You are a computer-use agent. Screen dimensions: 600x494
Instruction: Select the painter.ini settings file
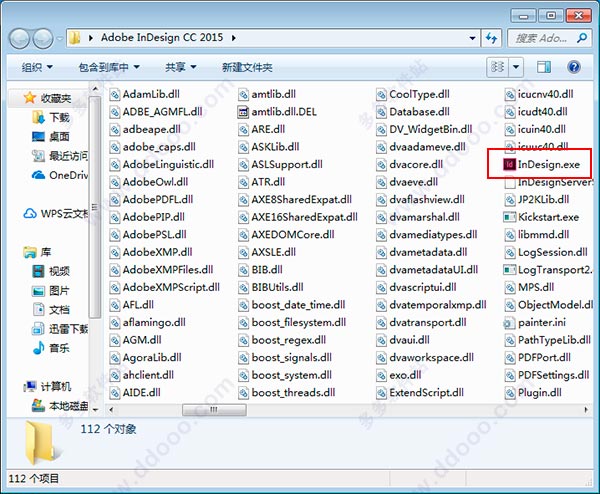coord(535,323)
